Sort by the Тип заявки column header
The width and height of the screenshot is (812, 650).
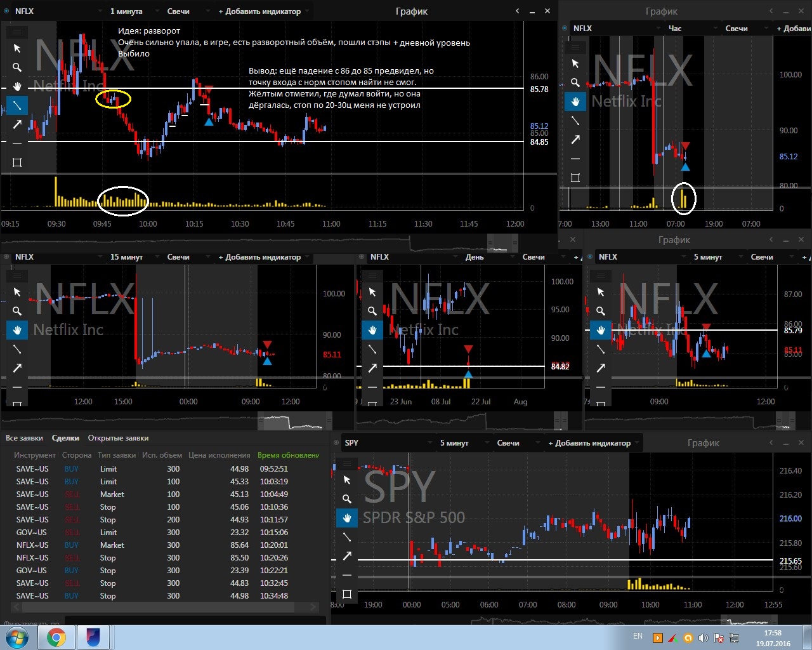(x=117, y=455)
